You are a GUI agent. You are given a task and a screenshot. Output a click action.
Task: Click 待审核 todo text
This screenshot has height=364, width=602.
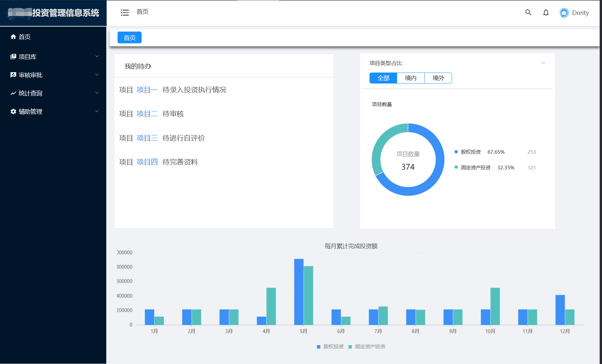[x=173, y=114]
